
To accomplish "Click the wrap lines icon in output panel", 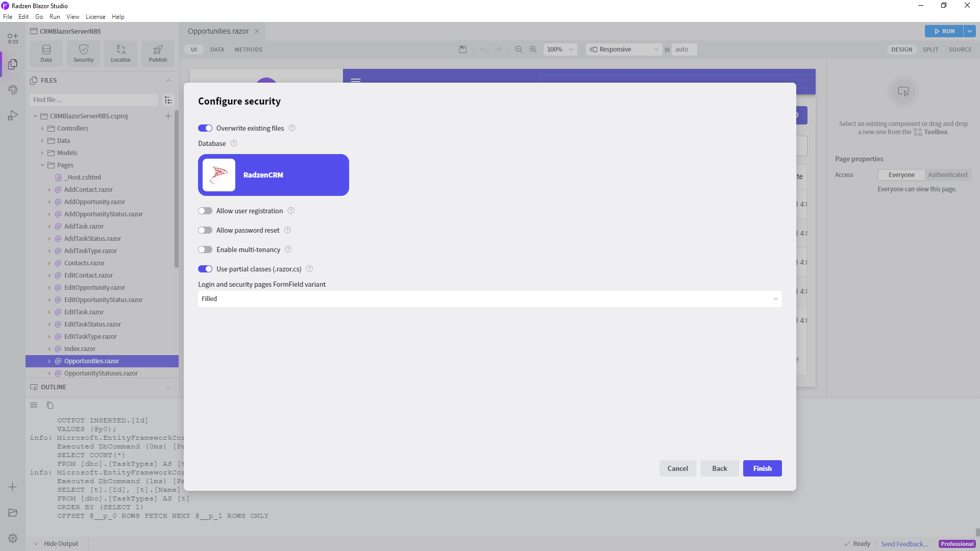I will 34,405.
